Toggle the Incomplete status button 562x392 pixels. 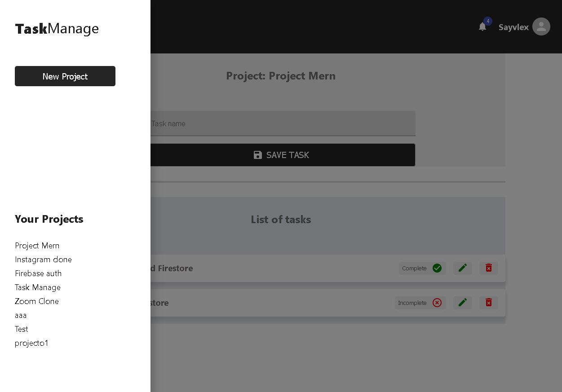[420, 303]
